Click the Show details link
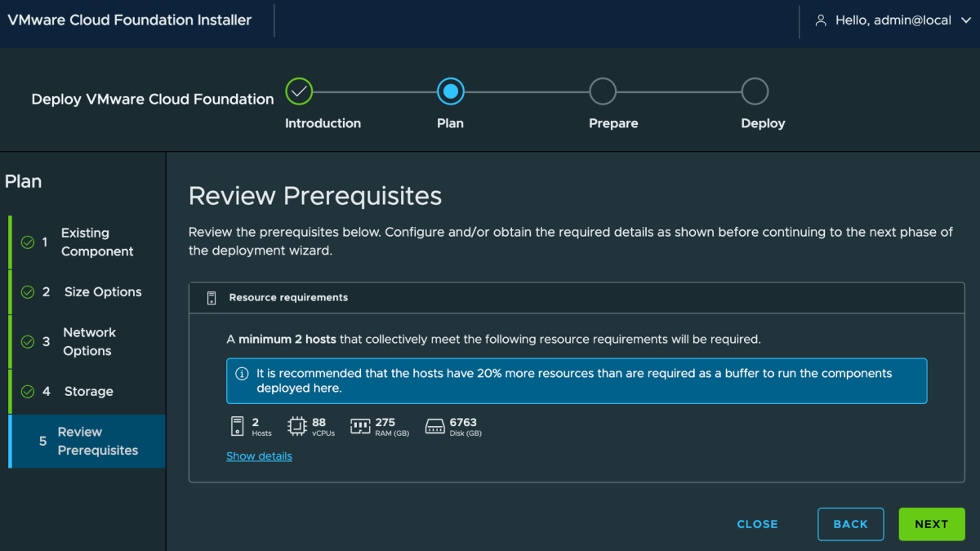This screenshot has width=980, height=551. click(x=259, y=456)
